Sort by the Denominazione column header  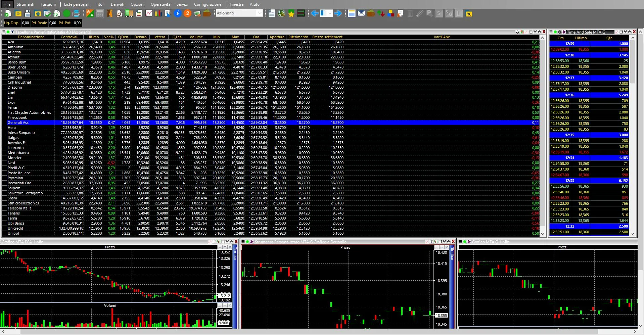pos(31,37)
